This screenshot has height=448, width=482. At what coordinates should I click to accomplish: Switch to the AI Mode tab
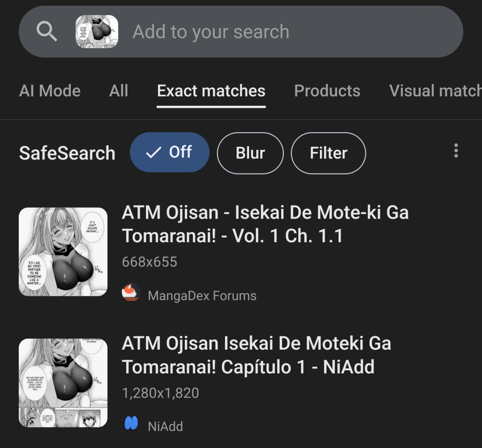point(50,91)
